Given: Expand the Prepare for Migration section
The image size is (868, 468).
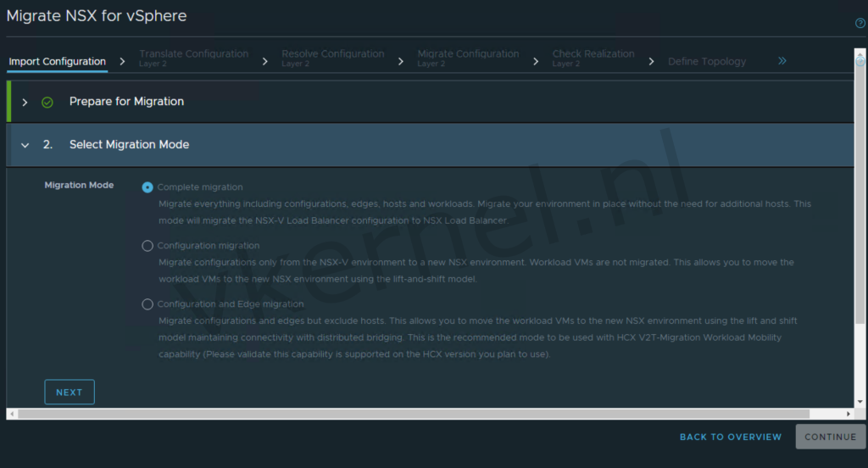Looking at the screenshot, I should pyautogui.click(x=25, y=103).
